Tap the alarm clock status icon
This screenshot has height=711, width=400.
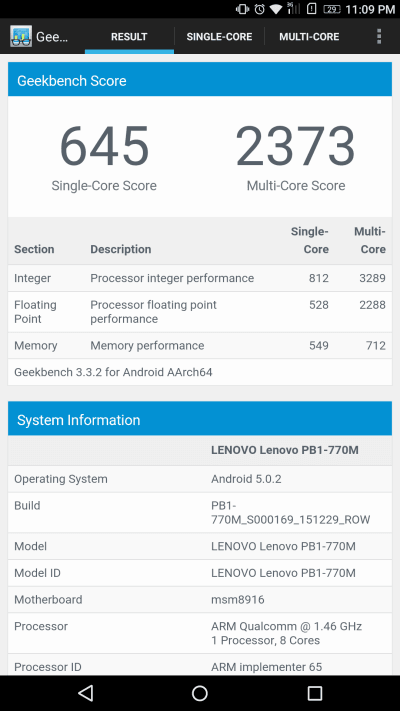click(x=259, y=9)
